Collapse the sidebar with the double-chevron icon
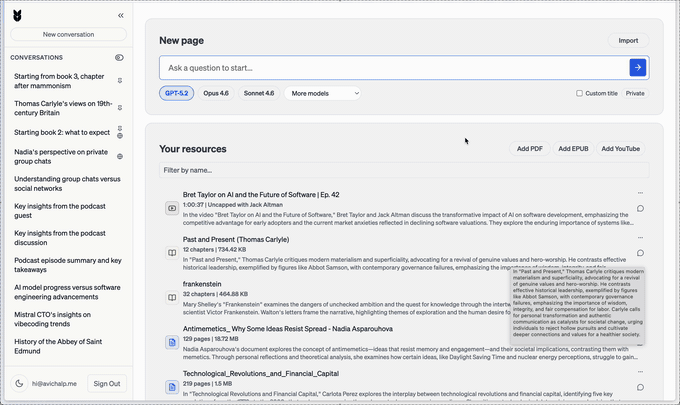The height and width of the screenshot is (405, 680). [121, 15]
